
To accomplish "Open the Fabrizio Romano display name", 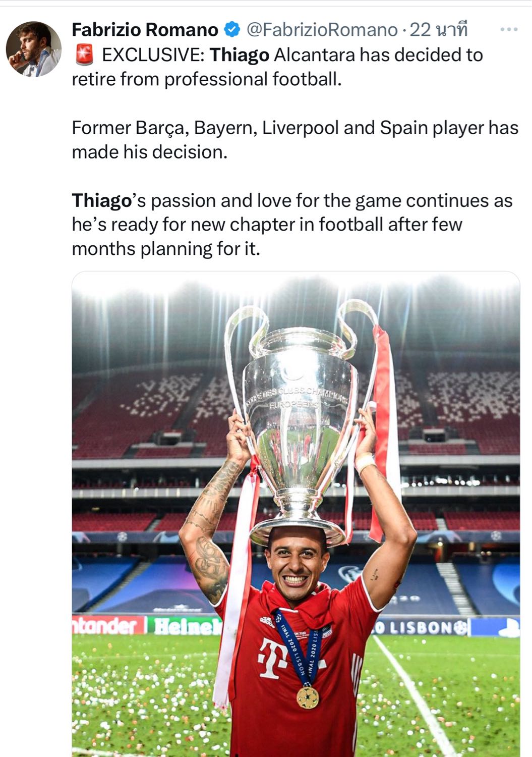I will (x=145, y=30).
